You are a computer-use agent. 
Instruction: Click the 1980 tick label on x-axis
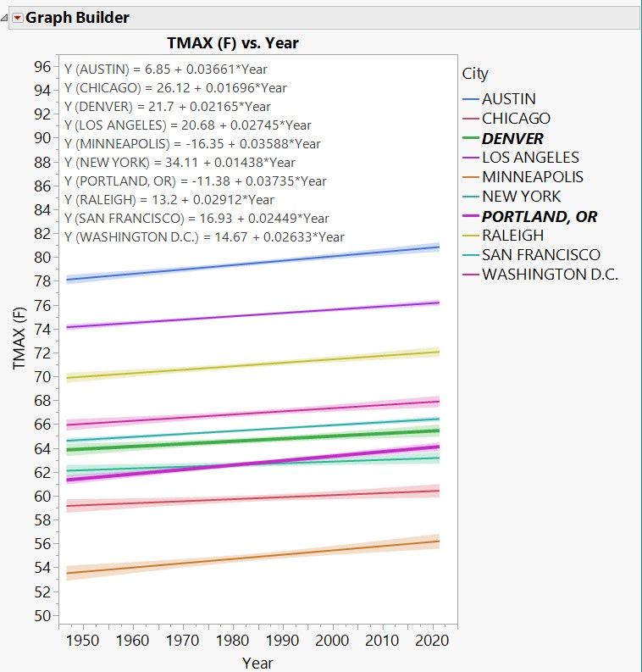[x=232, y=641]
